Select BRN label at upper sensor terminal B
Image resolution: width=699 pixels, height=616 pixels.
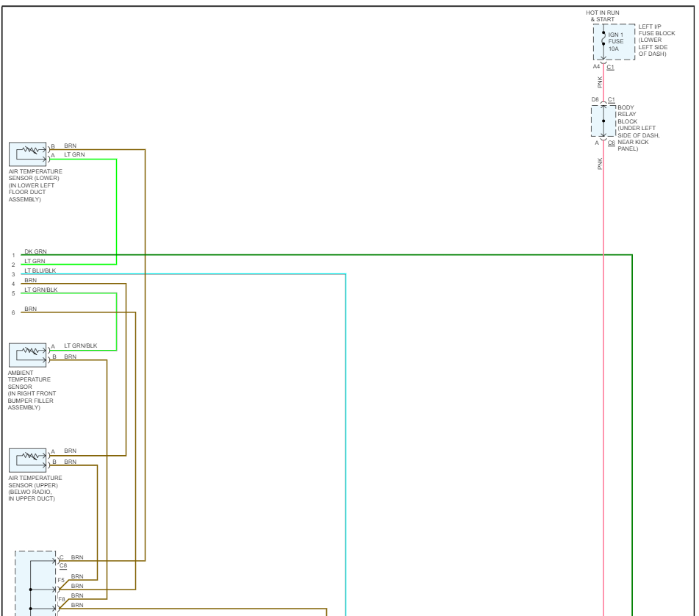[70, 462]
